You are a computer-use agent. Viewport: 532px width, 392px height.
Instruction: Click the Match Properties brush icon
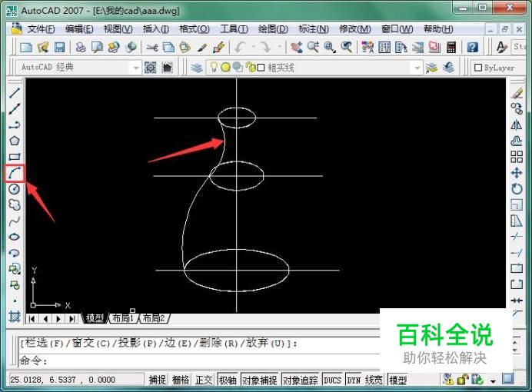point(202,47)
